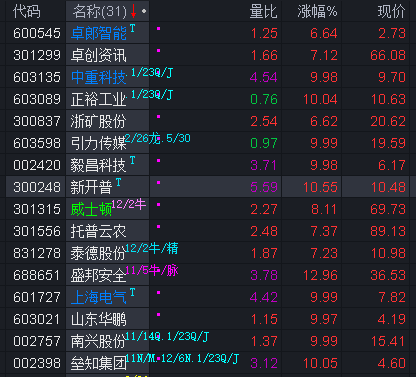Select stock code 831278
The width and height of the screenshot is (416, 377).
[37, 253]
